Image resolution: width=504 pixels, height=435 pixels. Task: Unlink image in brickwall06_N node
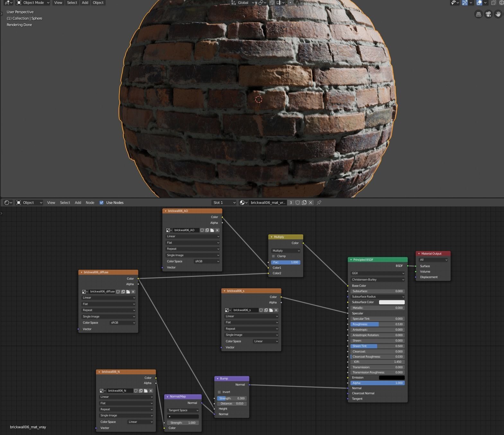coord(151,391)
